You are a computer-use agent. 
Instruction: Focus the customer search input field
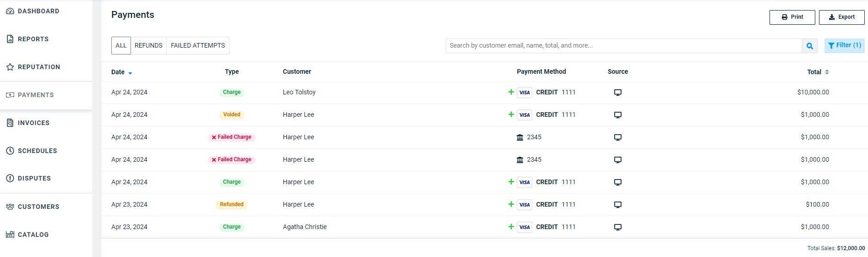[x=624, y=46]
